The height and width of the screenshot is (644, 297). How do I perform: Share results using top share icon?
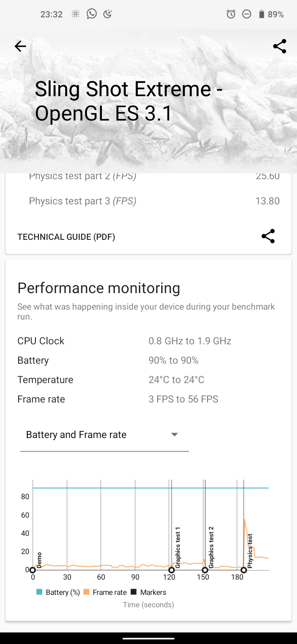click(280, 47)
